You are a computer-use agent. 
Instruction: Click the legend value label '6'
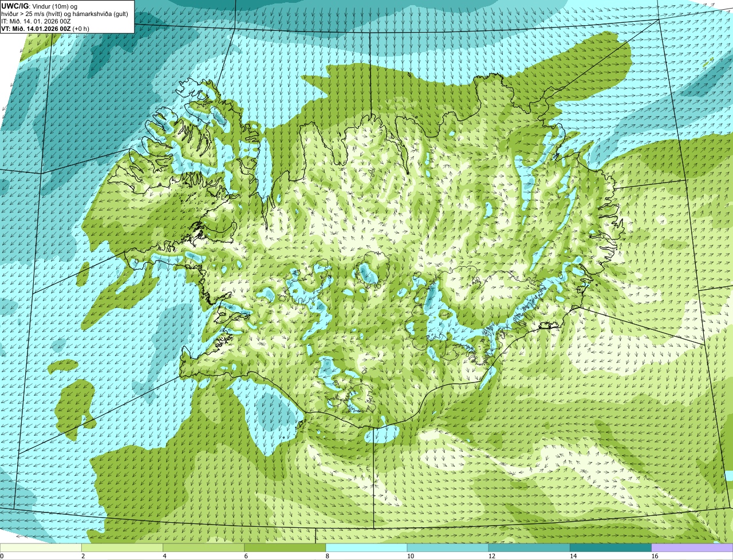coord(246,556)
